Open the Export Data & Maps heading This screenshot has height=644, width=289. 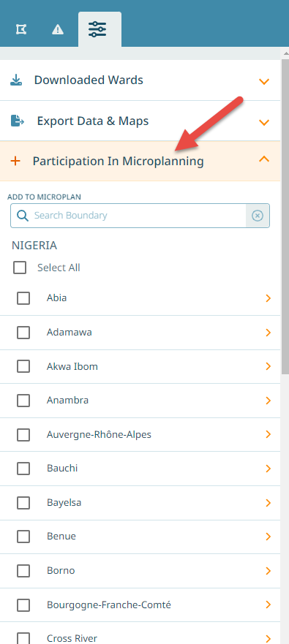(x=93, y=121)
